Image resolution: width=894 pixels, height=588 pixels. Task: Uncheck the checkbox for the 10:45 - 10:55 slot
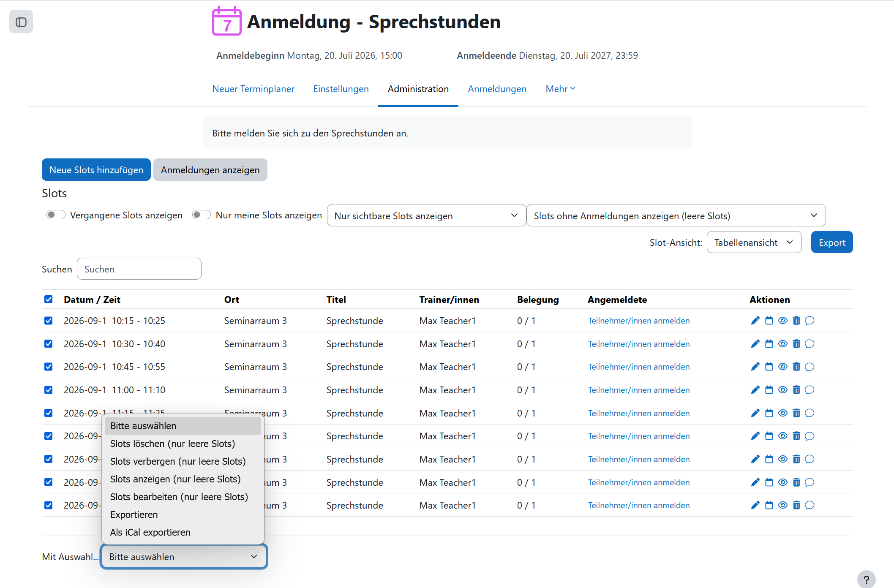pyautogui.click(x=49, y=367)
